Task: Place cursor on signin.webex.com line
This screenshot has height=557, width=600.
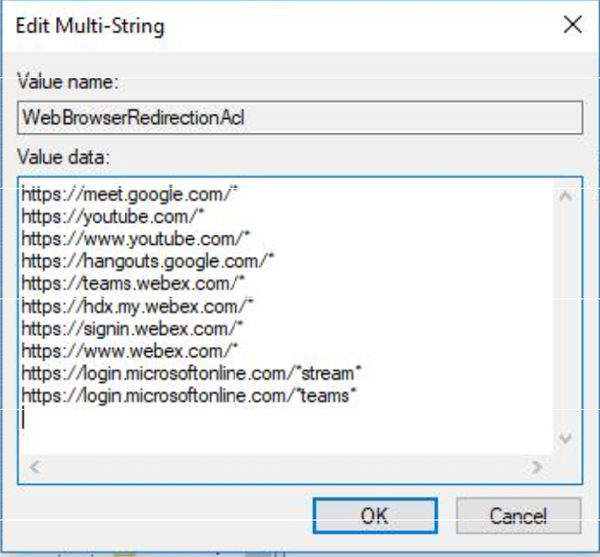Action: pyautogui.click(x=130, y=328)
